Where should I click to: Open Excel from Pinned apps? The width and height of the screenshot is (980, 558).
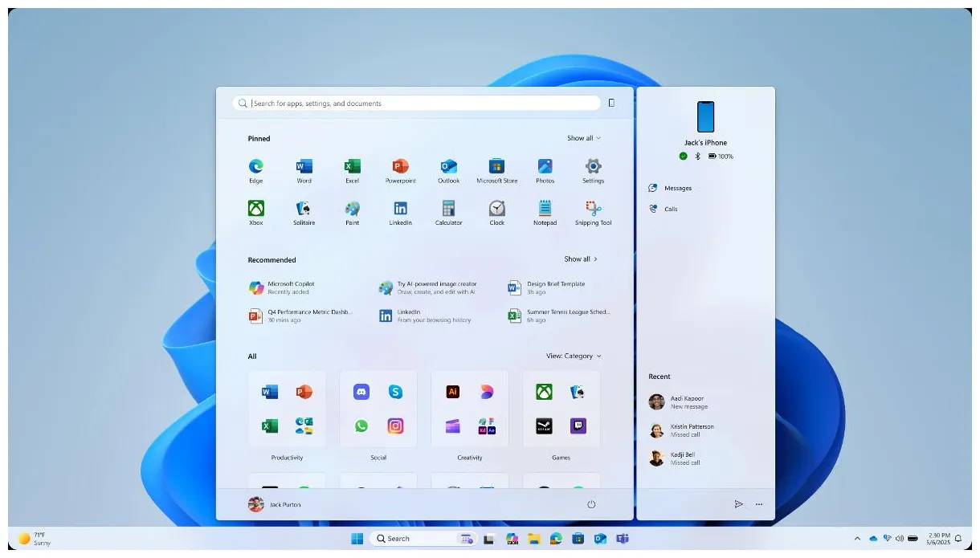(x=352, y=165)
